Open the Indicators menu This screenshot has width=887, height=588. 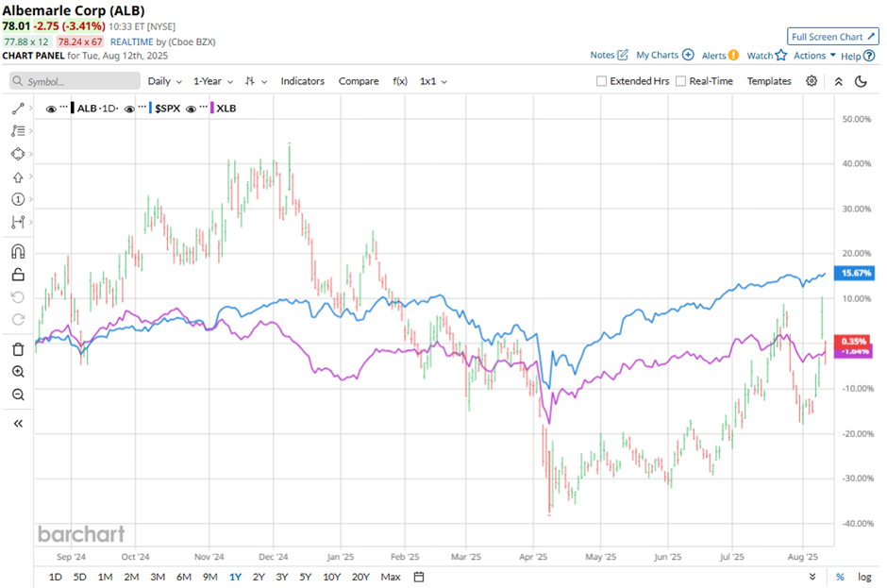[303, 81]
